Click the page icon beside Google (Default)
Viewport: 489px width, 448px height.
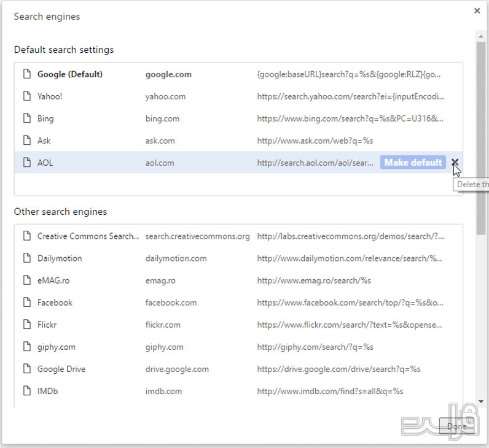coord(27,74)
